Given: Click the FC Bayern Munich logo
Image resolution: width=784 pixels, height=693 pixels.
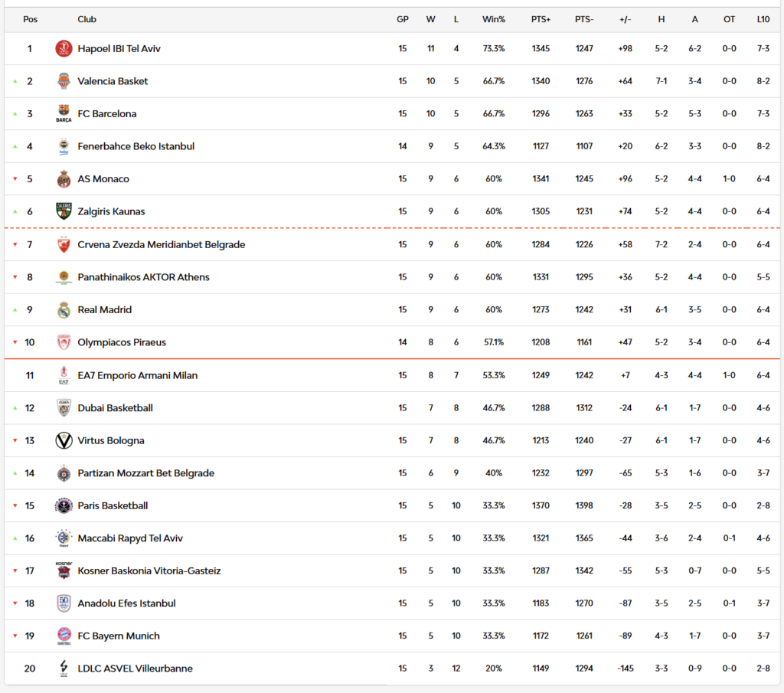Looking at the screenshot, I should click(64, 636).
